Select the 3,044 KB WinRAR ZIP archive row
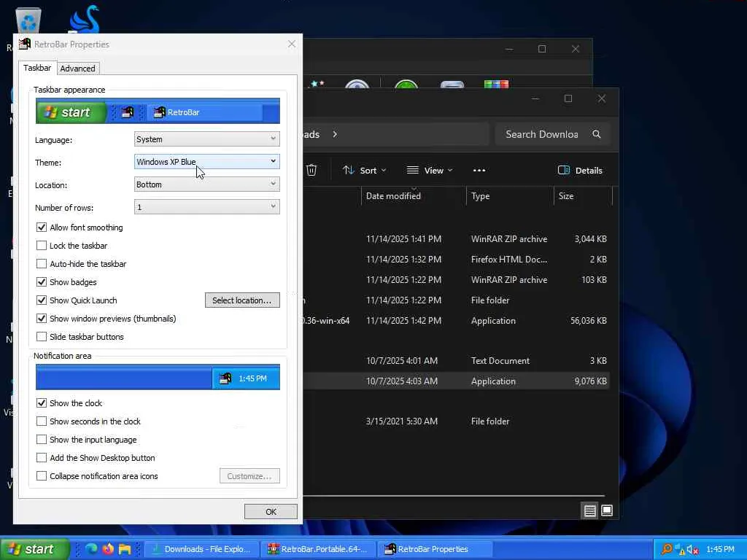Screen dimensions: 747x560 click(457, 239)
